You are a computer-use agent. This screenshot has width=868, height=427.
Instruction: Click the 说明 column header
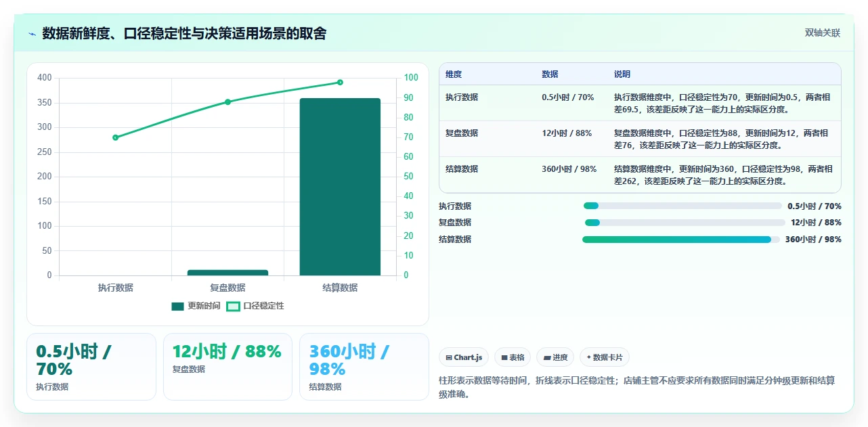click(622, 74)
